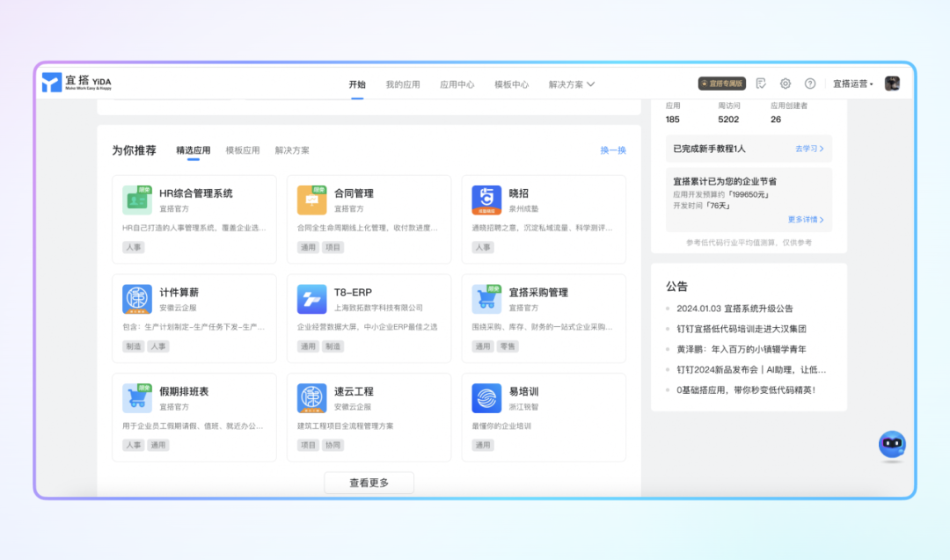Open the blue robot assistant icon
This screenshot has height=560, width=950.
coord(892,445)
